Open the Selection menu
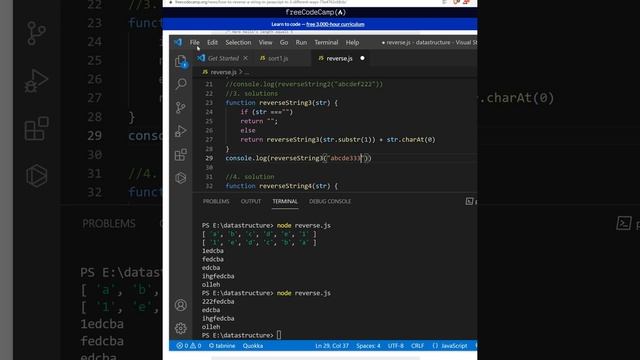 coord(238,42)
